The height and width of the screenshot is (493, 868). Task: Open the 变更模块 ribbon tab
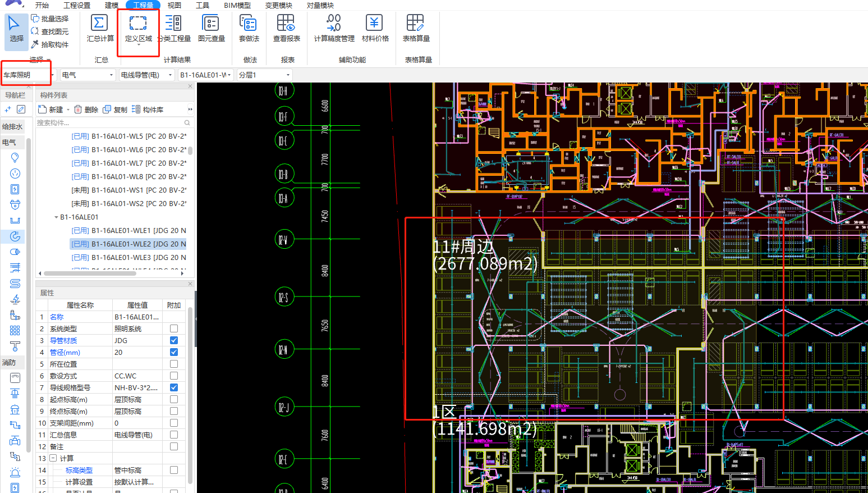pos(279,5)
